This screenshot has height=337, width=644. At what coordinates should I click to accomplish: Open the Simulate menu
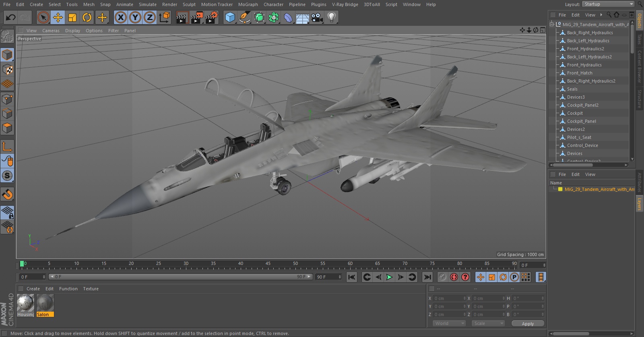click(148, 4)
